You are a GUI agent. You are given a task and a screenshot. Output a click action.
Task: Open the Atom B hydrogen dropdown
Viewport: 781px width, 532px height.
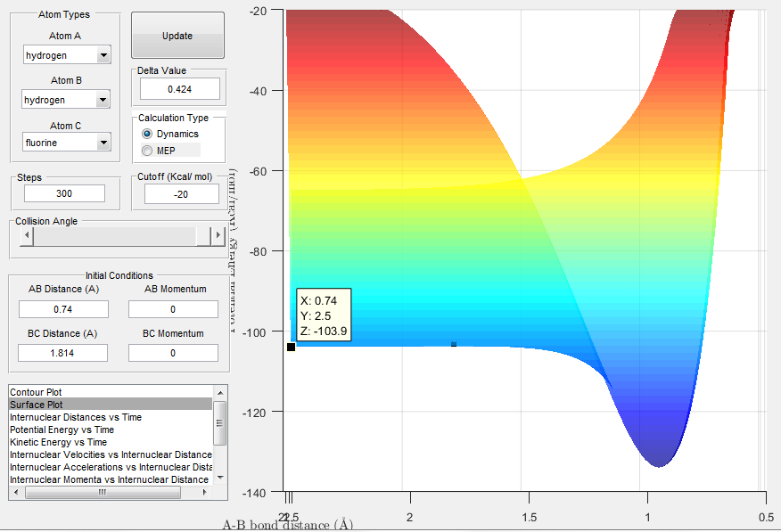pos(66,100)
